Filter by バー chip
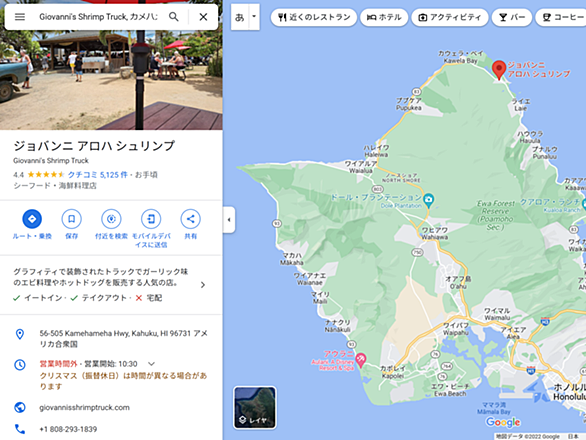The image size is (586, 440). click(x=512, y=17)
